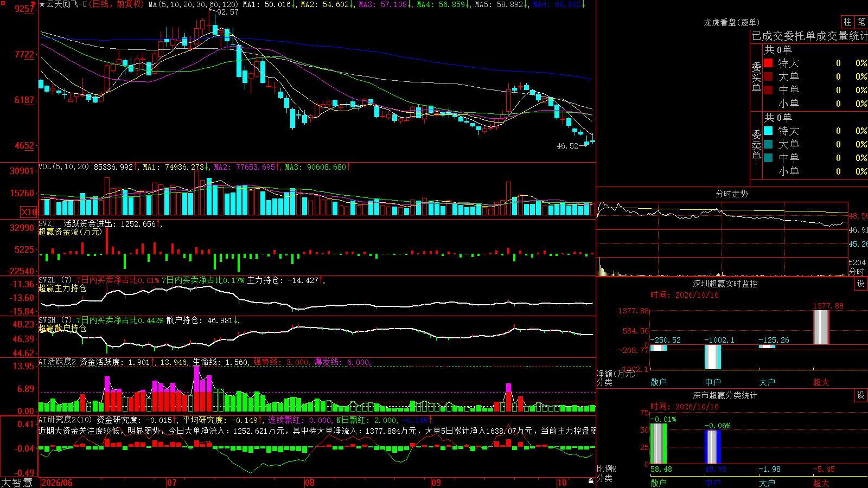868x488 pixels.
Task: Click the 46.52 low price marker on the chart
Action: (x=567, y=146)
